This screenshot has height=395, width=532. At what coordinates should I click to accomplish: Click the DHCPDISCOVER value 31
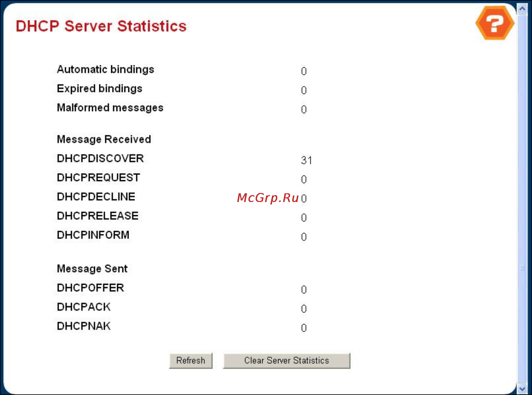307,160
